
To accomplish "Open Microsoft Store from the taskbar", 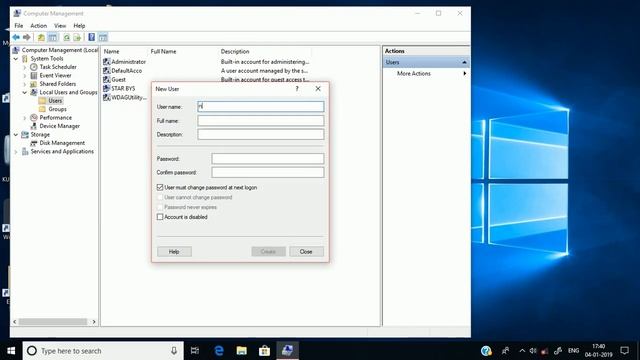I will pyautogui.click(x=264, y=351).
